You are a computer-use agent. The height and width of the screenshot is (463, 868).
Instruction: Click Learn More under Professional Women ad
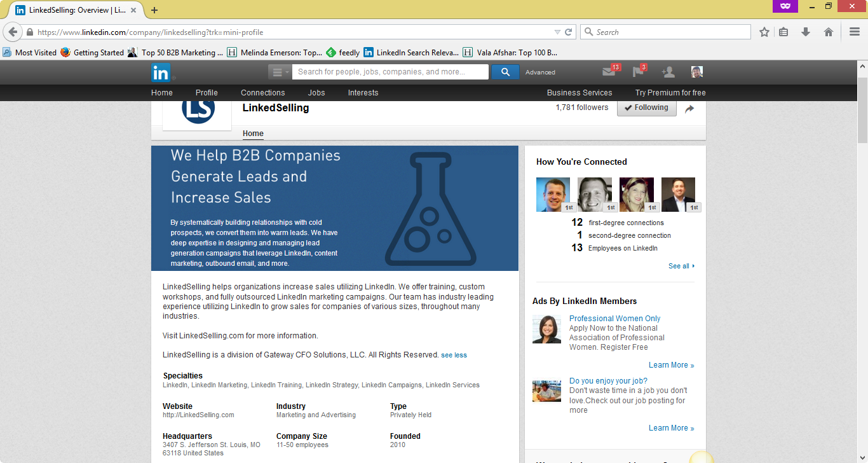pos(671,365)
